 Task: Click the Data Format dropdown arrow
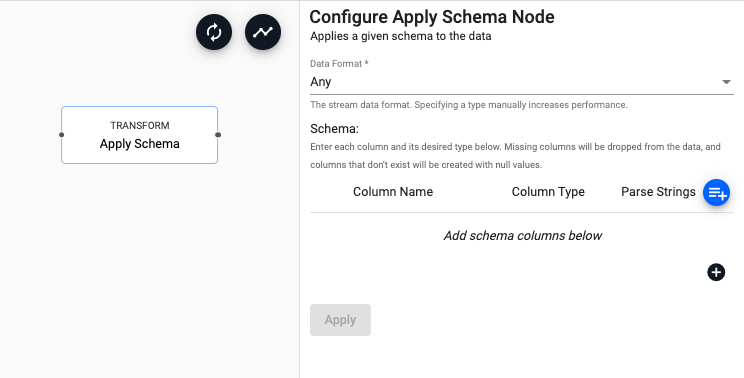click(x=726, y=82)
